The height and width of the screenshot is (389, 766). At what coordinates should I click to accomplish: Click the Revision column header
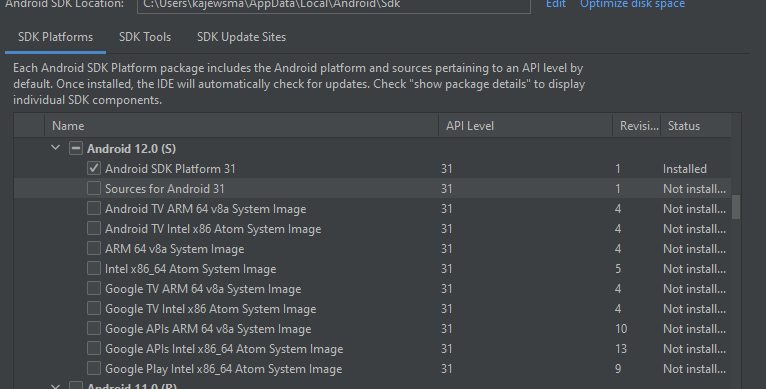point(637,126)
